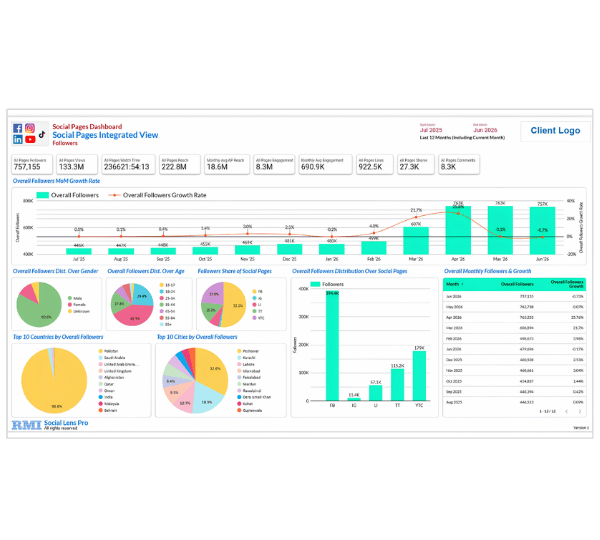Viewport: 600px width, 540px height.
Task: Select the All Pages Shares 27.3K scorecard
Action: click(416, 164)
